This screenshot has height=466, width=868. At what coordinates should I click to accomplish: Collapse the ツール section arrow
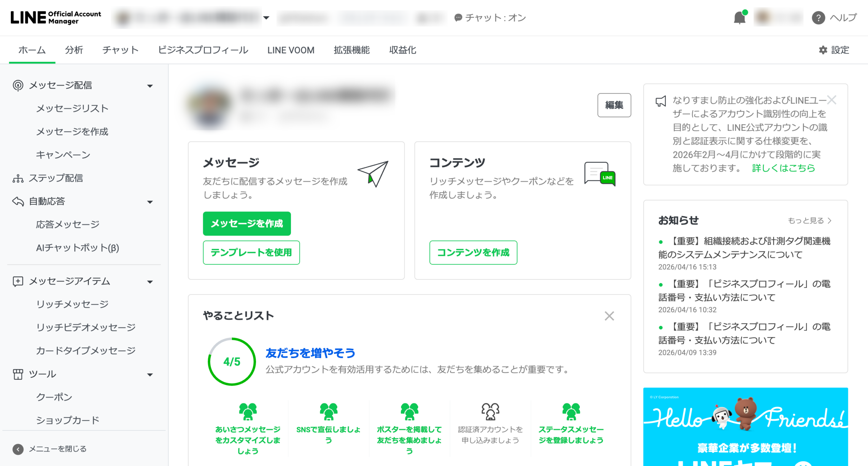[150, 375]
